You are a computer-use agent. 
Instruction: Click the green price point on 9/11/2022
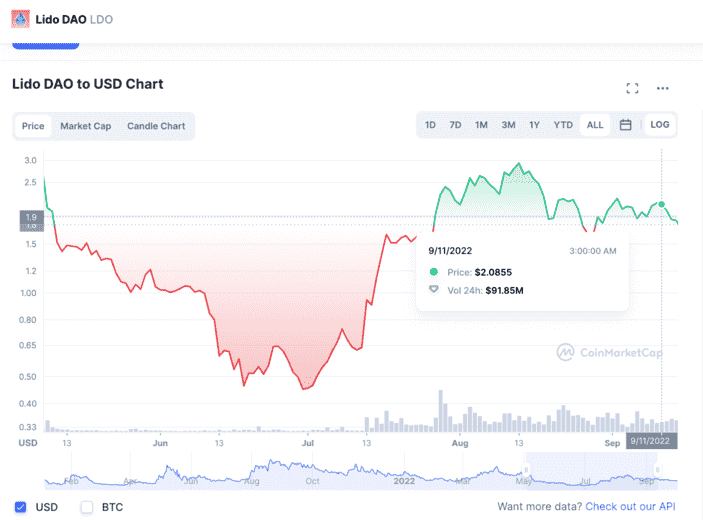click(x=662, y=204)
